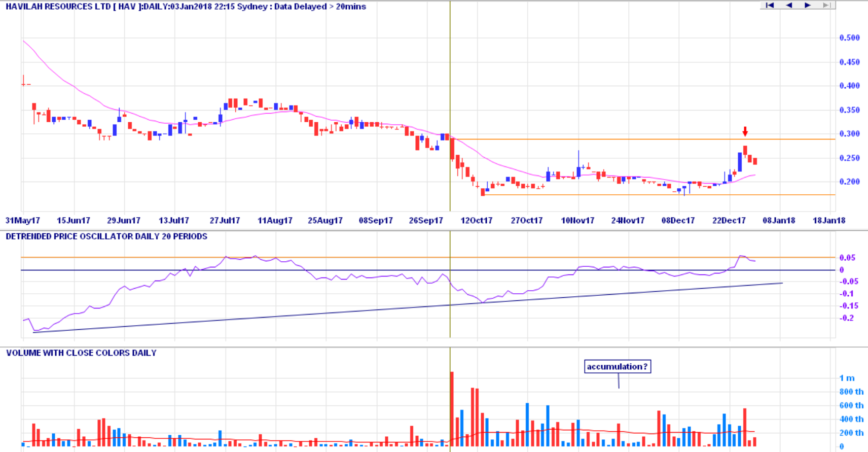The height and width of the screenshot is (452, 868).
Task: Click the 27Jul17 date label
Action: pos(225,221)
